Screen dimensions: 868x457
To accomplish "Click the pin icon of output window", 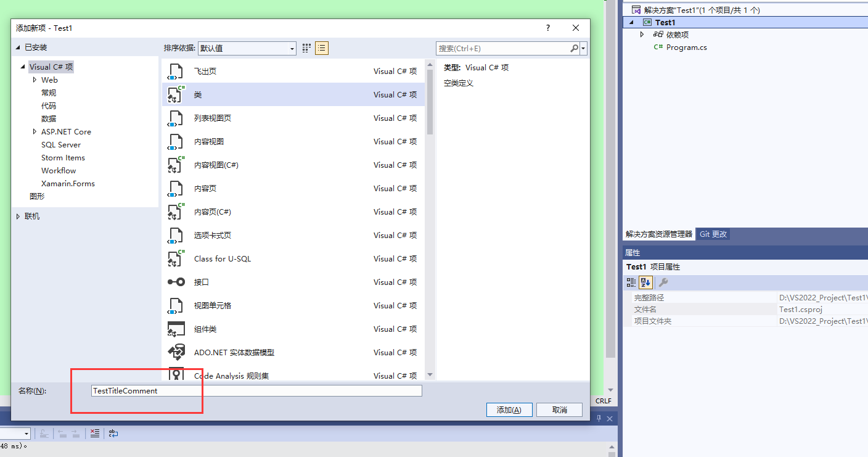I will 599,418.
